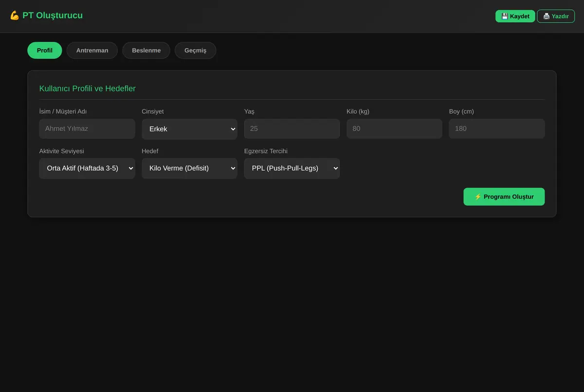Open the Cinsiyet dropdown showing Erkek
584x392 pixels.
tap(190, 129)
